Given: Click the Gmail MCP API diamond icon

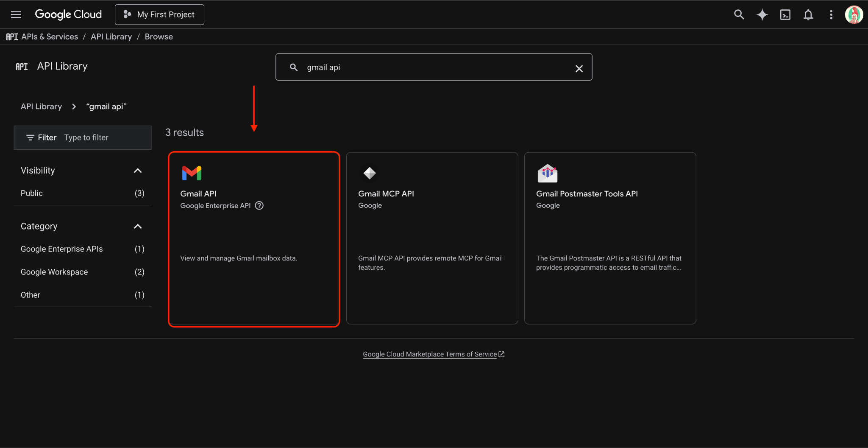Looking at the screenshot, I should [x=370, y=173].
